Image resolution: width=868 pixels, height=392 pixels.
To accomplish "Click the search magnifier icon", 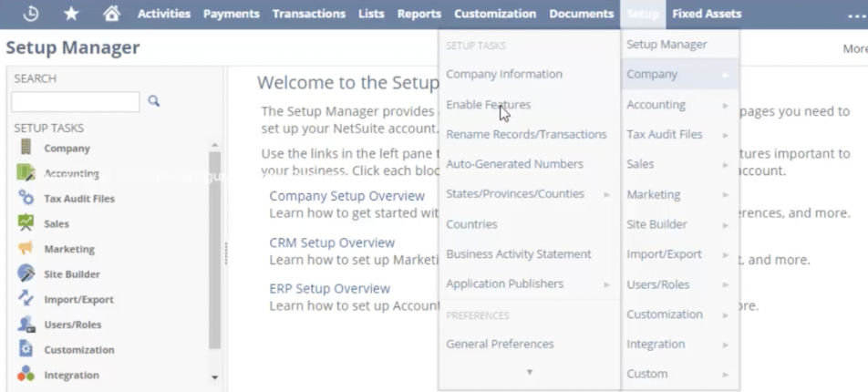I will click(x=153, y=101).
